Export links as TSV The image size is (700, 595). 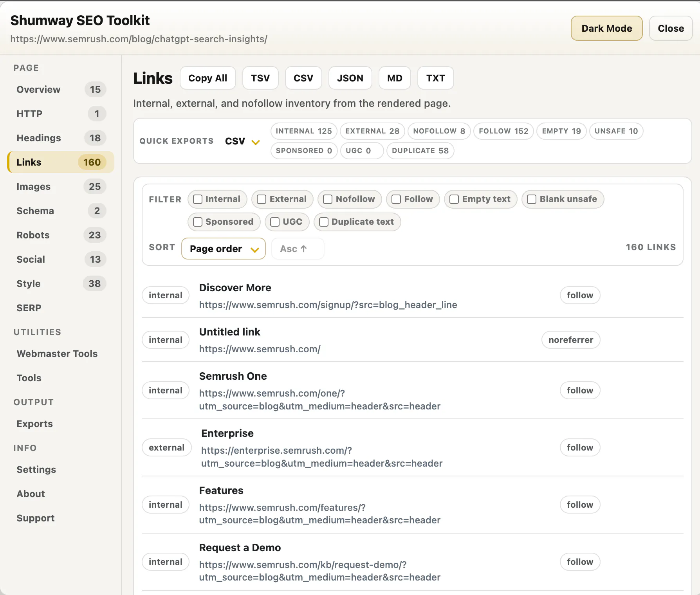click(x=260, y=78)
